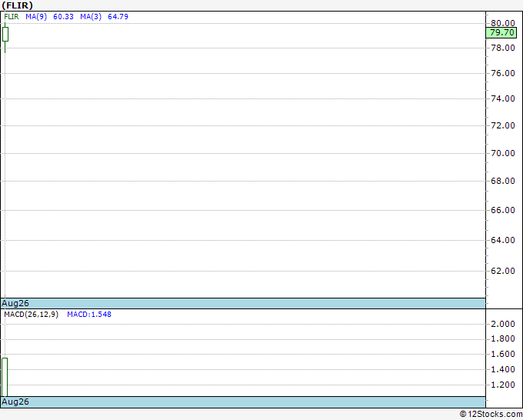This screenshot has height=420, width=523.
Task: Click the MA(3) indicator label
Action: pos(91,17)
